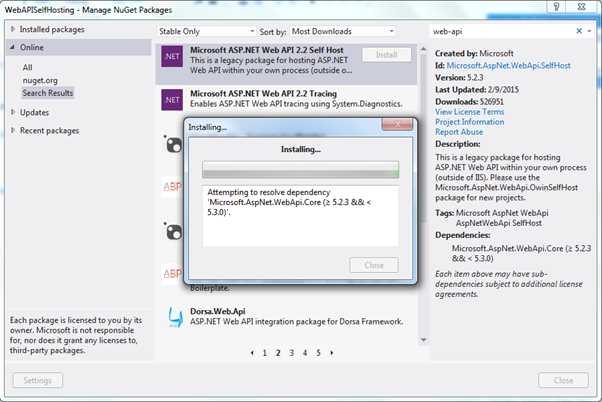Click the Web API Self Host package icon
The height and width of the screenshot is (402, 602).
(172, 56)
